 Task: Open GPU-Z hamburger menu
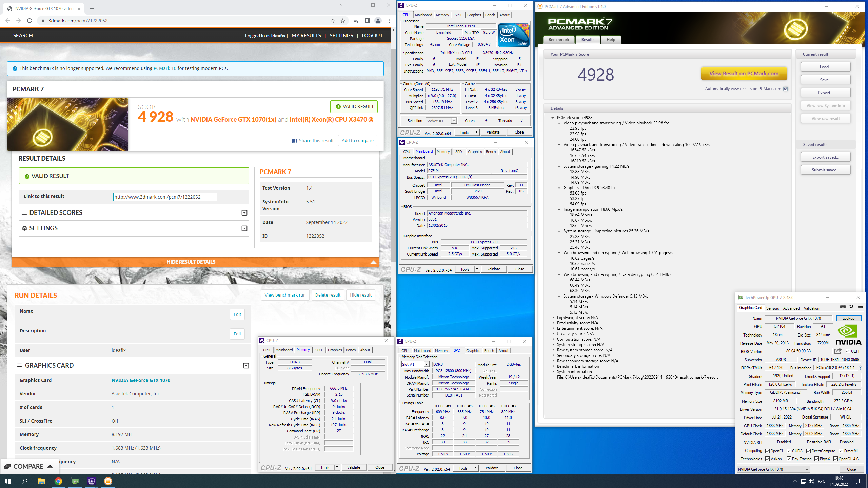click(860, 307)
